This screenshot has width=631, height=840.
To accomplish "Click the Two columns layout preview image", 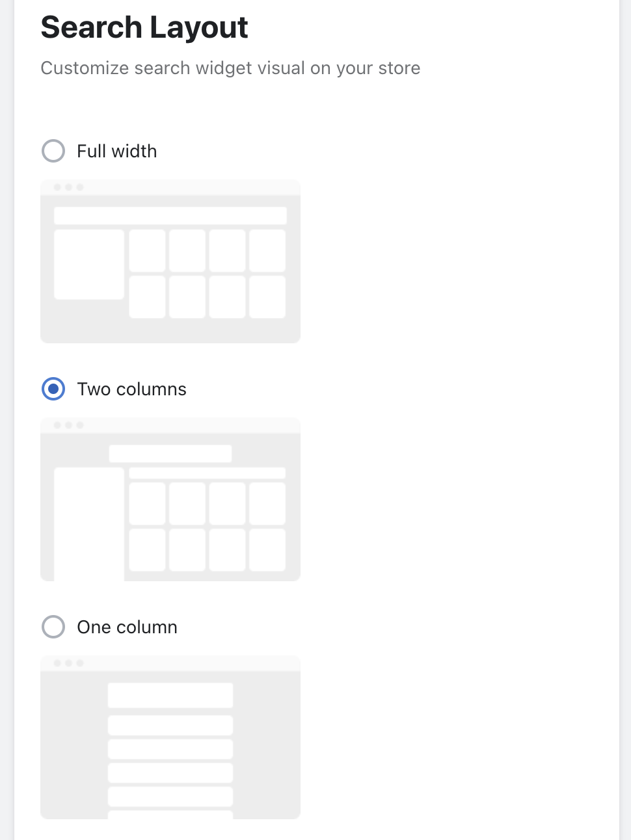I will (x=170, y=499).
